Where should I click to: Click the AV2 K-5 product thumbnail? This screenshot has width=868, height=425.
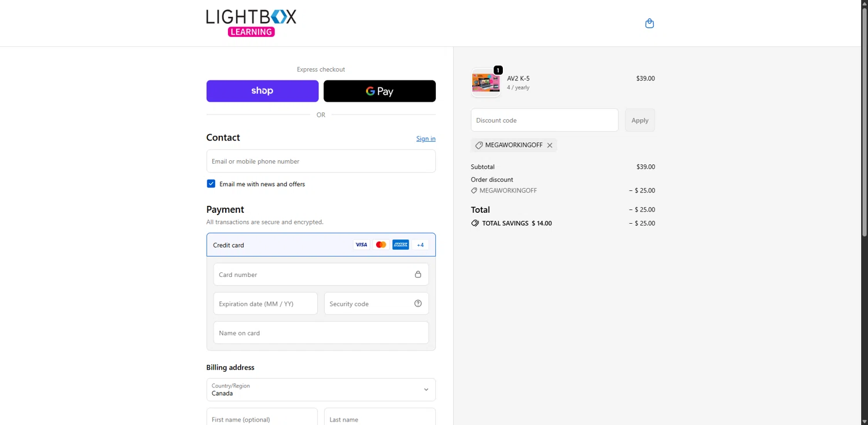click(x=486, y=83)
